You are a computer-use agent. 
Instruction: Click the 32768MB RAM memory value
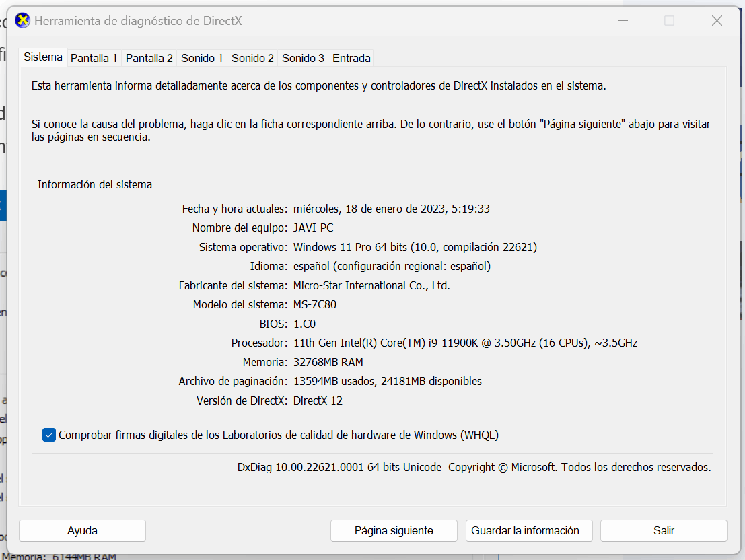click(x=328, y=362)
